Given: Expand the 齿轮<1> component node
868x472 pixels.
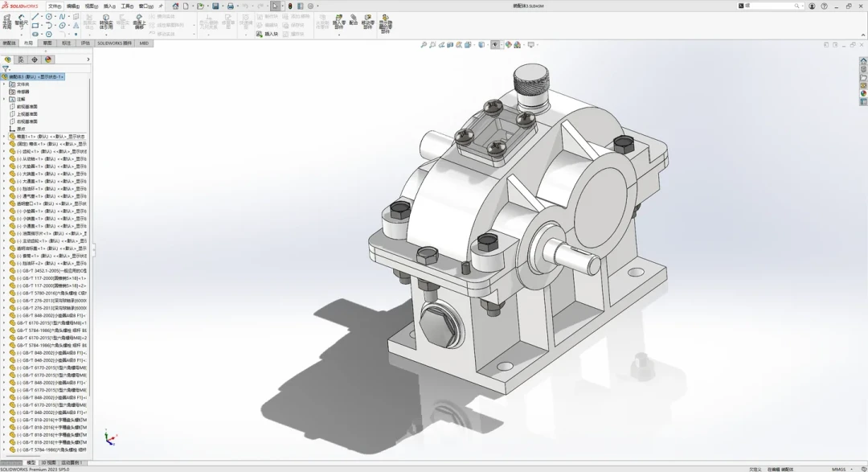Looking at the screenshot, I should click(x=4, y=151).
